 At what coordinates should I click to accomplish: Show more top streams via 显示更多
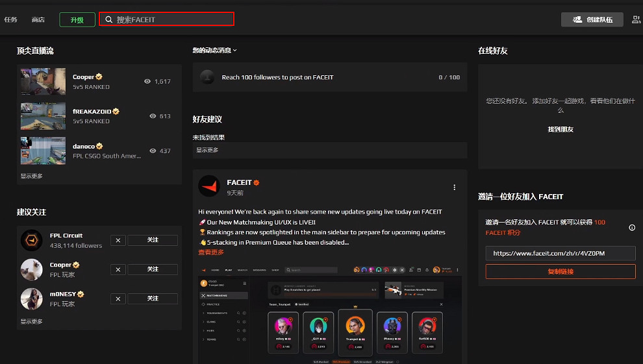click(32, 176)
